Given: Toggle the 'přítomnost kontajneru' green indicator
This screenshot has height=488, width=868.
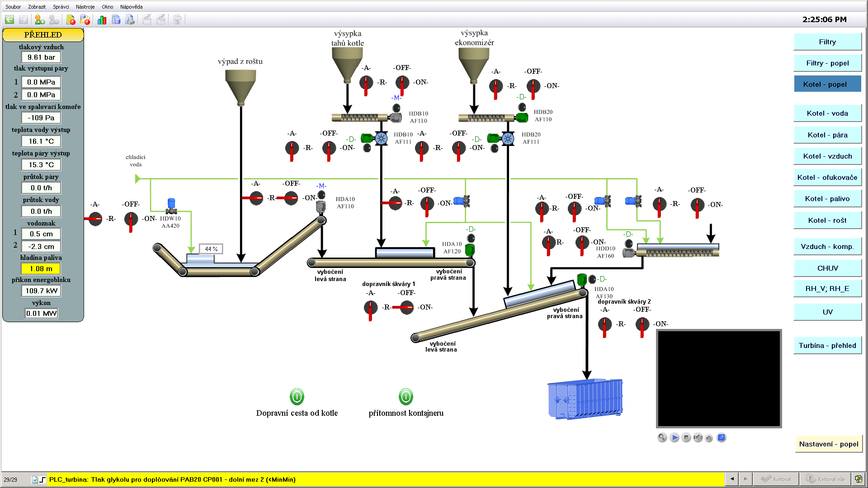Looking at the screenshot, I should 406,397.
